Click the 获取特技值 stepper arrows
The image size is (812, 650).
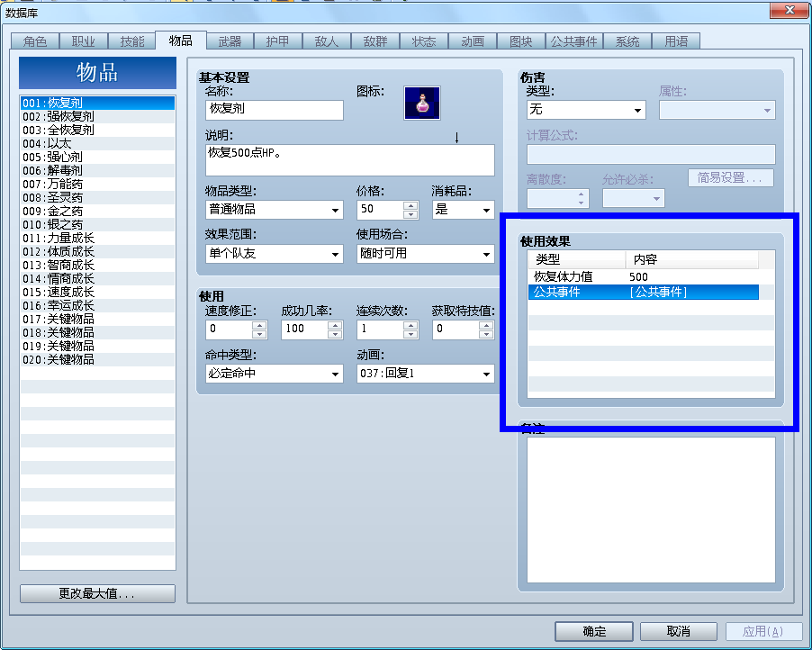(x=486, y=330)
